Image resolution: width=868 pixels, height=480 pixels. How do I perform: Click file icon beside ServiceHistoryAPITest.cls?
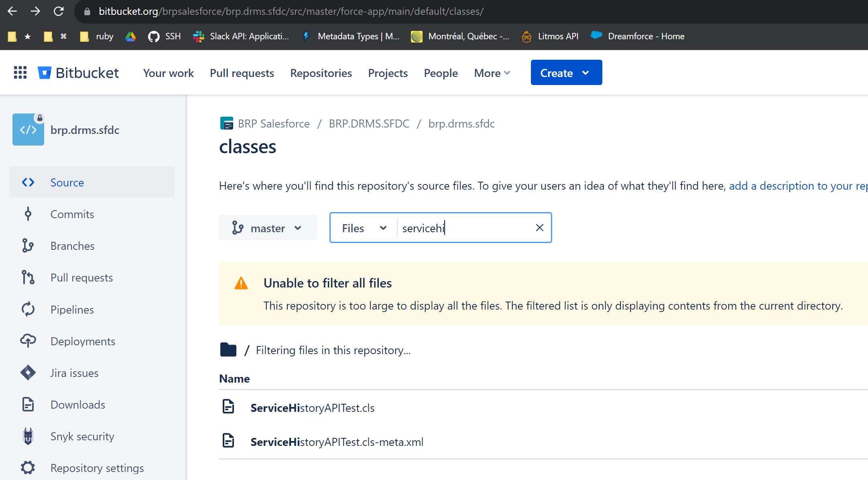[228, 407]
